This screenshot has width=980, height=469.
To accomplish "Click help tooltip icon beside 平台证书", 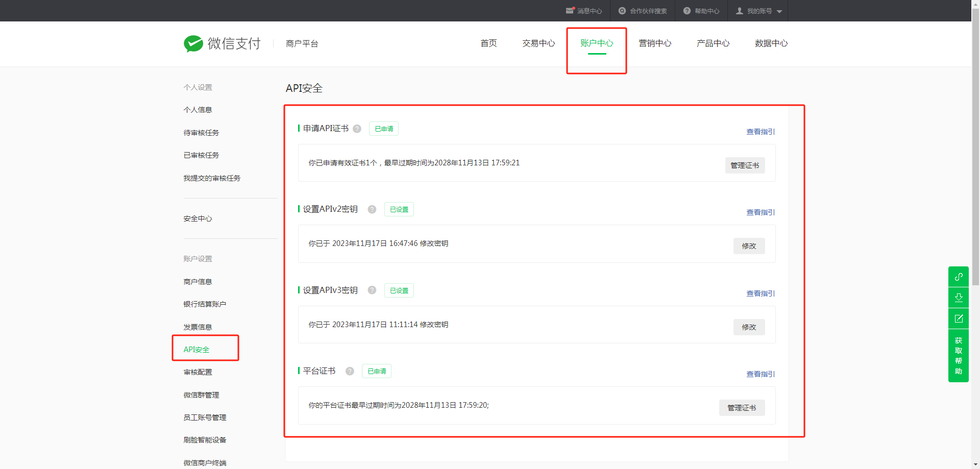I will click(350, 371).
